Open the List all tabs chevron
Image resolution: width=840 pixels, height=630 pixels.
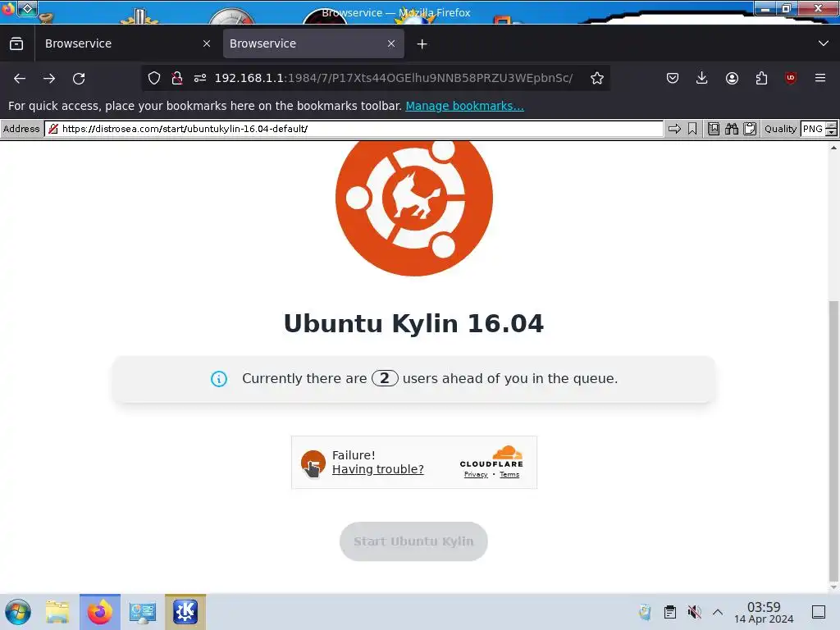tap(824, 43)
